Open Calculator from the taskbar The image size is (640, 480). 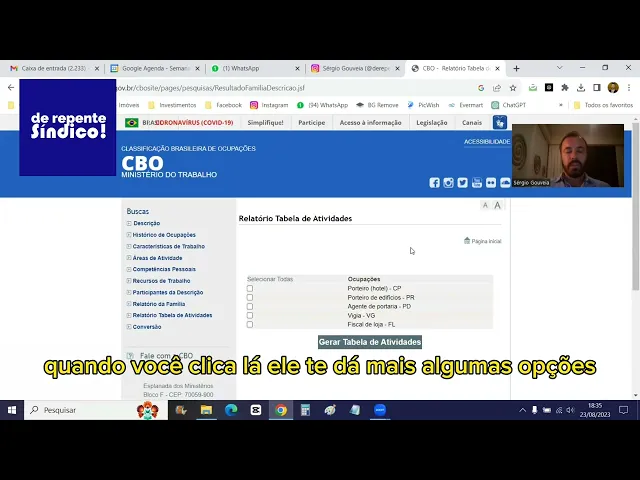pos(305,410)
